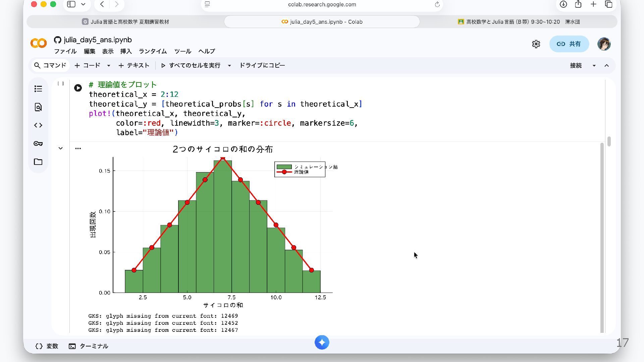
Task: Click the Gemini sparkle floating button
Action: click(322, 343)
